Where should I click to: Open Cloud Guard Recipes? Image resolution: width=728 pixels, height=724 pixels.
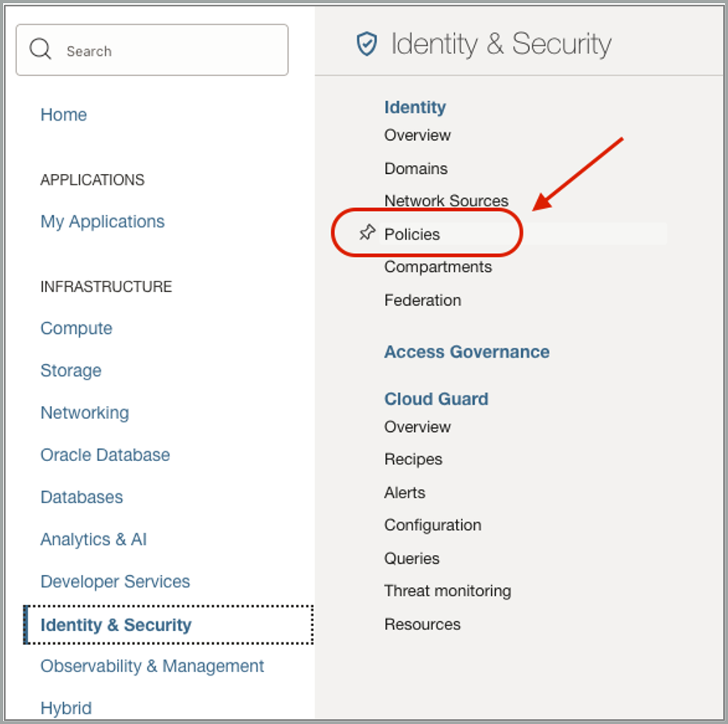(x=413, y=459)
